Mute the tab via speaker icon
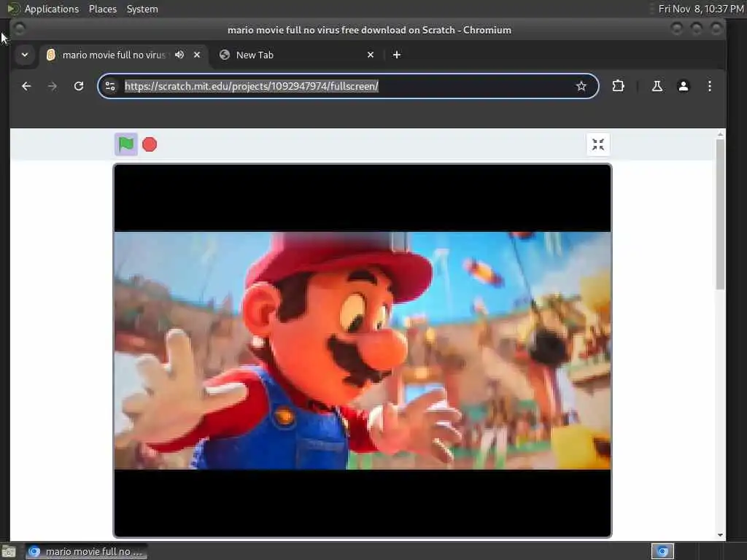The image size is (747, 560). (179, 55)
